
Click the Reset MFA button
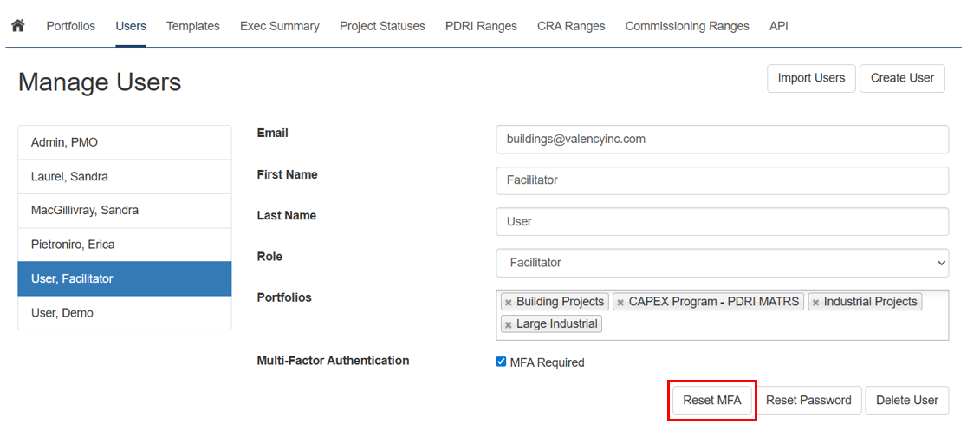[x=712, y=401]
